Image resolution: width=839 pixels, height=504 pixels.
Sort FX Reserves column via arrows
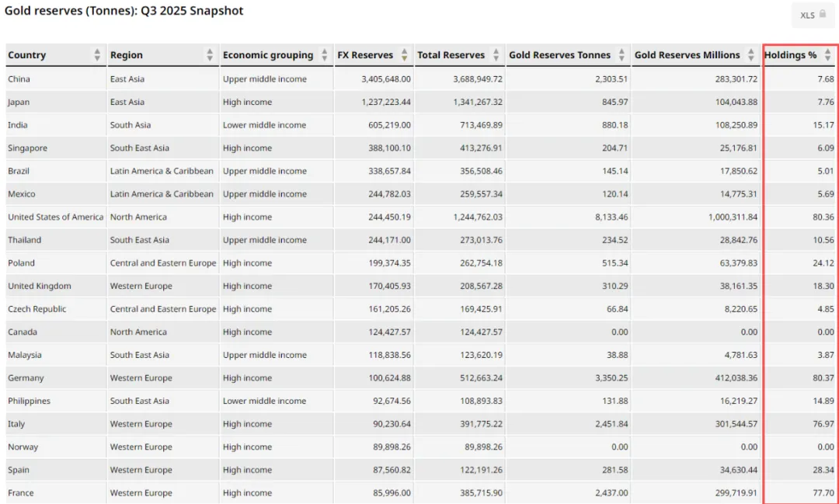[405, 54]
